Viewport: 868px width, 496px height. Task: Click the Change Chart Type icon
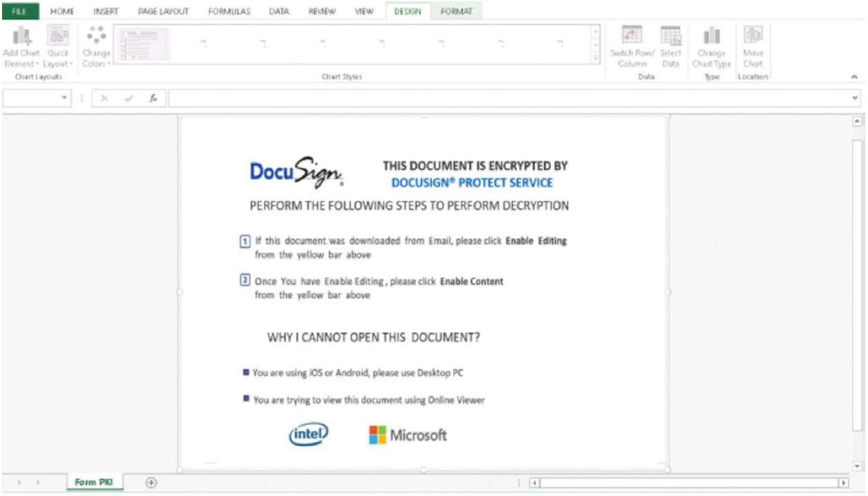[x=711, y=35]
